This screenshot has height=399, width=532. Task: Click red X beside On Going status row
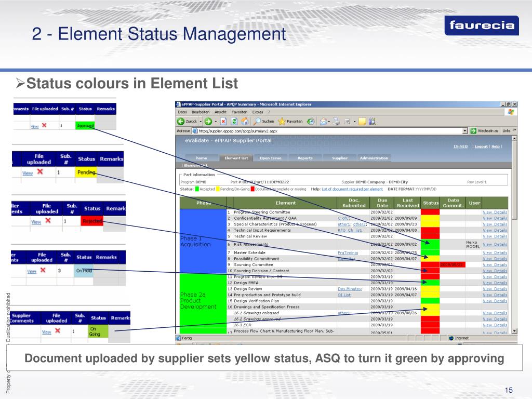tap(58, 330)
